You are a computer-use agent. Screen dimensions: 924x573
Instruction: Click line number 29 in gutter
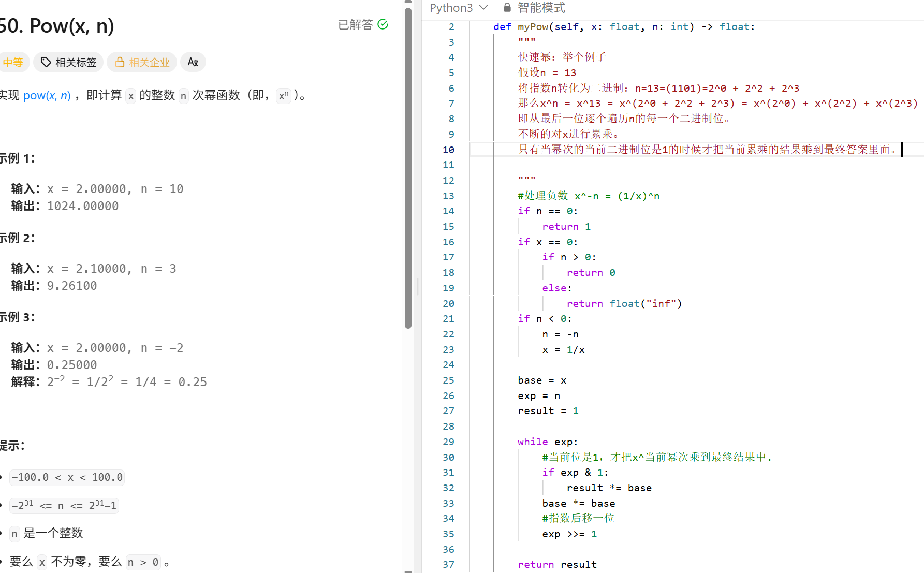click(x=448, y=442)
